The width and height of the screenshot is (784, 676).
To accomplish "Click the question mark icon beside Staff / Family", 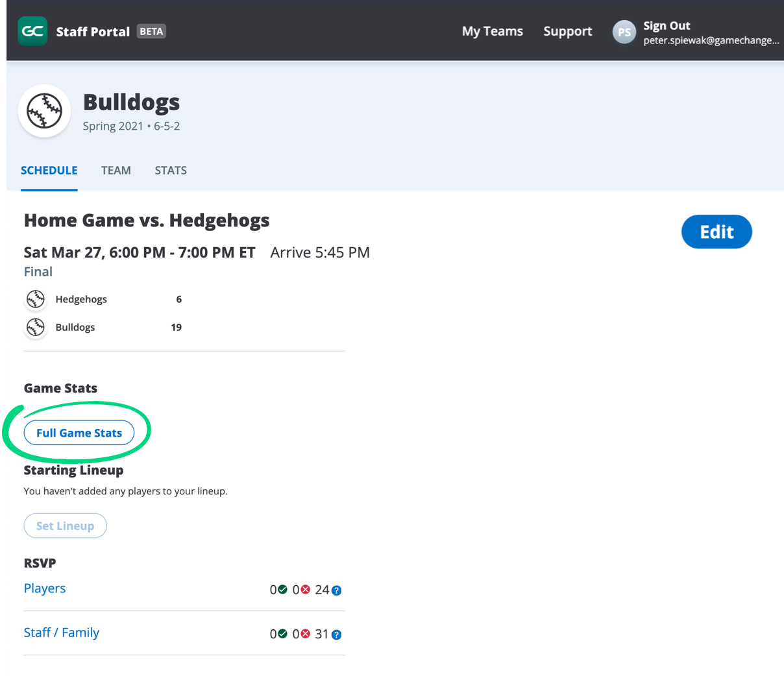I will point(336,634).
